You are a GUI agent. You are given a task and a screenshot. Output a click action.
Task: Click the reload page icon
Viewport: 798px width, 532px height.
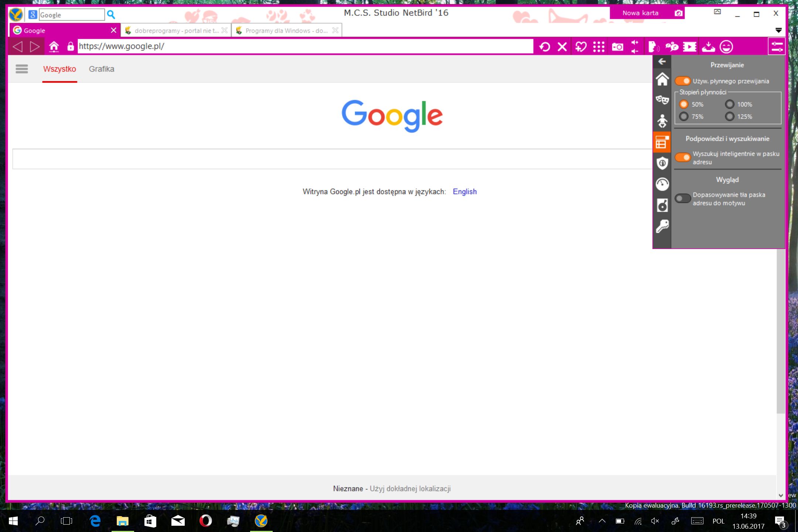(x=545, y=47)
